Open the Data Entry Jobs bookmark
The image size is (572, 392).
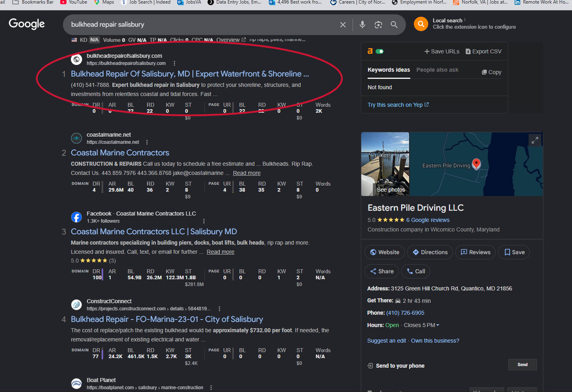click(235, 2)
